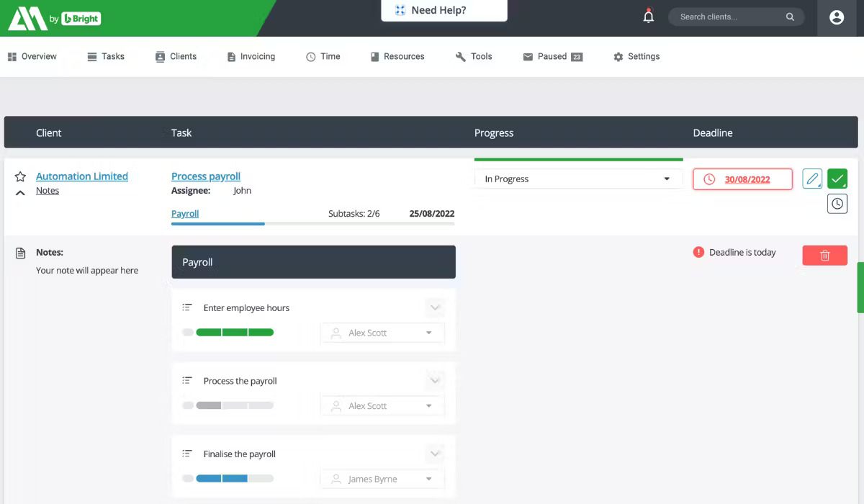Open the notification bell
This screenshot has height=504, width=864.
pyautogui.click(x=647, y=15)
